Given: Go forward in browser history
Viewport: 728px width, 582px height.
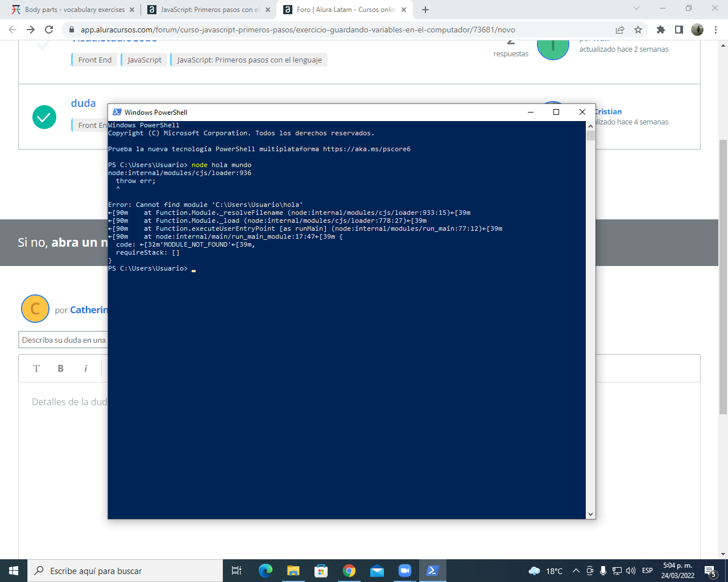Looking at the screenshot, I should [31, 30].
